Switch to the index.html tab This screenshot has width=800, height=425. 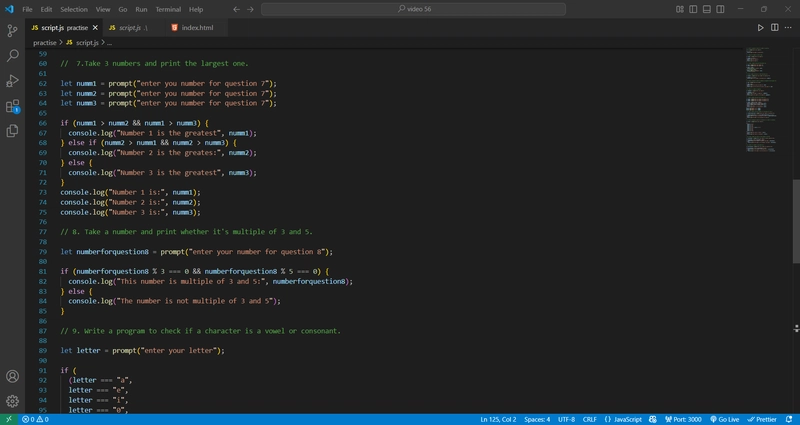[x=196, y=28]
